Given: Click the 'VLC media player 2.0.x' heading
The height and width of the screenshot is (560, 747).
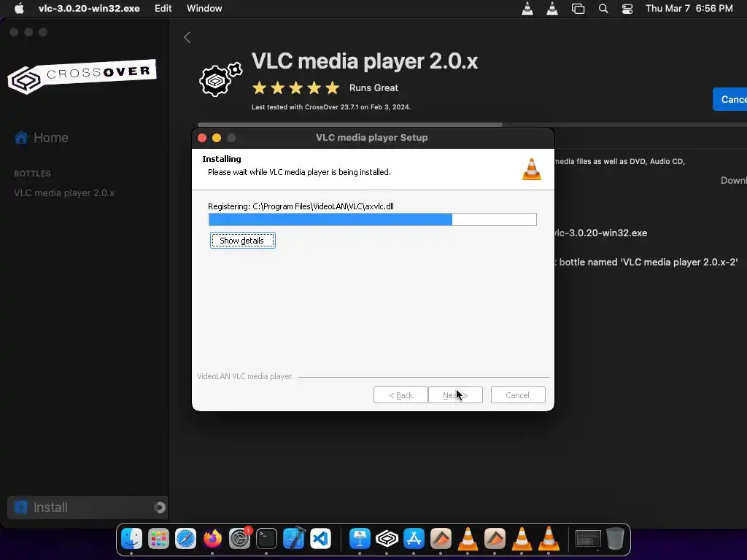Looking at the screenshot, I should click(365, 61).
